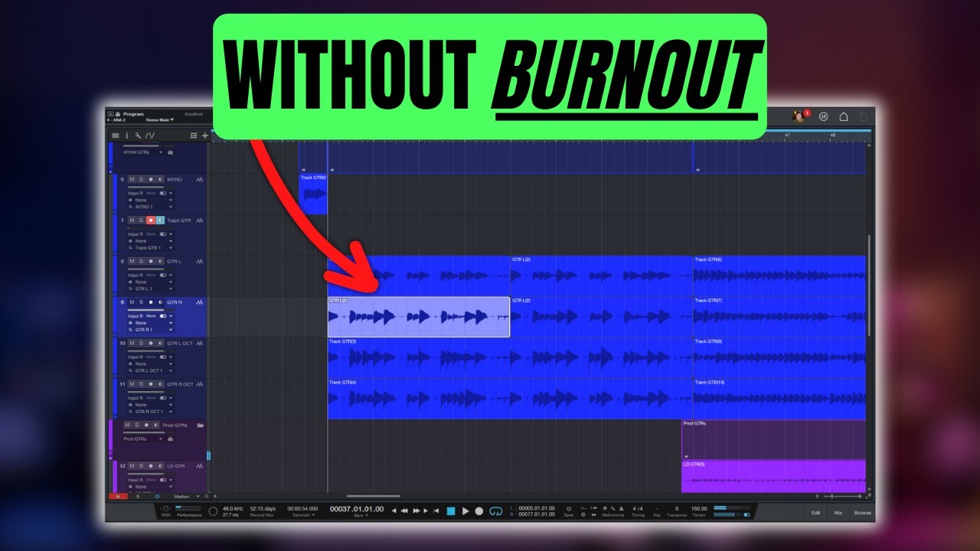Image resolution: width=980 pixels, height=551 pixels.
Task: Open the Edit view
Action: pos(815,513)
